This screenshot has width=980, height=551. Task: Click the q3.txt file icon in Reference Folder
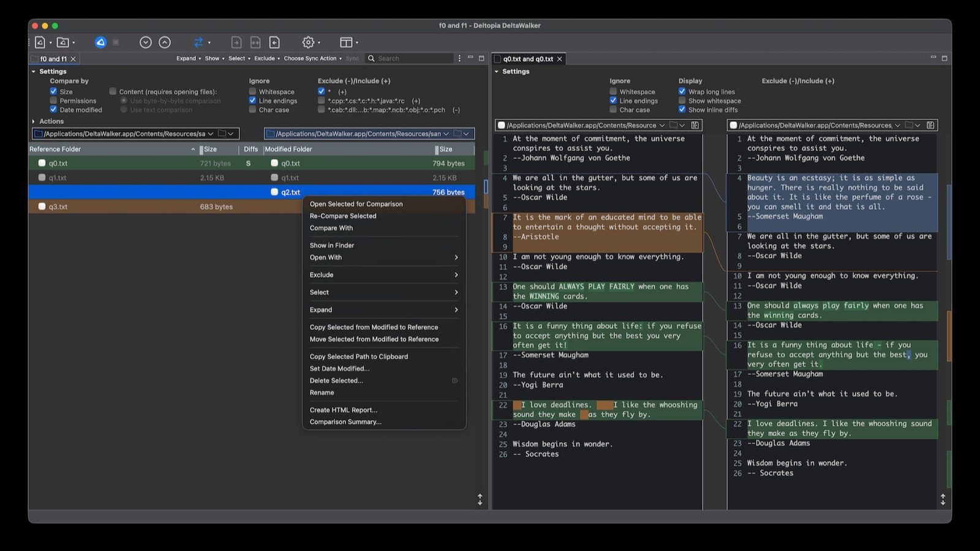(x=42, y=206)
